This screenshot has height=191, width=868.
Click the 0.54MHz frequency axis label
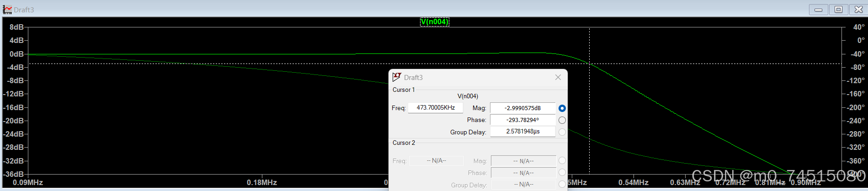[634, 182]
